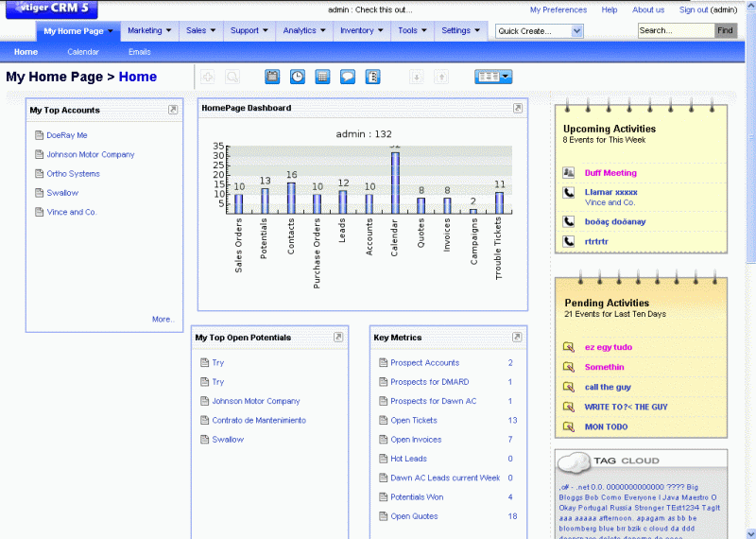Open the Open Tickets key metric
The image size is (756, 539).
(414, 420)
